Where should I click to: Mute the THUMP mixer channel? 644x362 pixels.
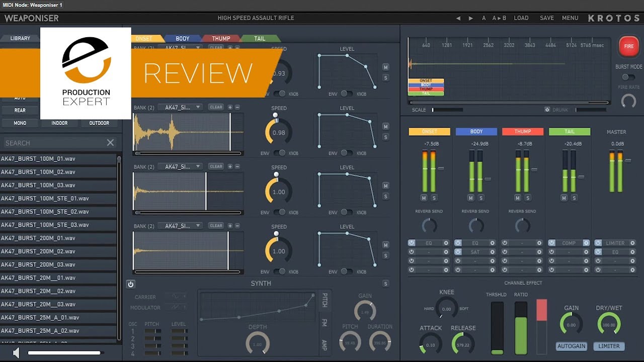[x=518, y=198]
